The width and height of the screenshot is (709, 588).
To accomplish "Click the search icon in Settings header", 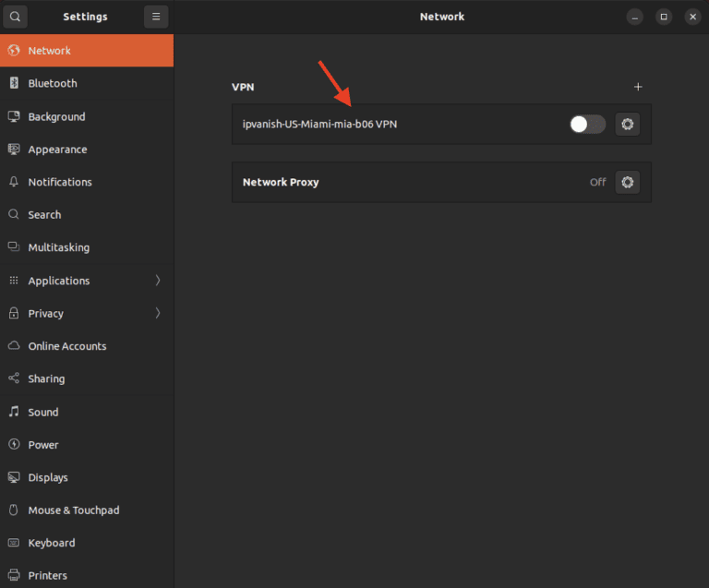I will pos(15,17).
